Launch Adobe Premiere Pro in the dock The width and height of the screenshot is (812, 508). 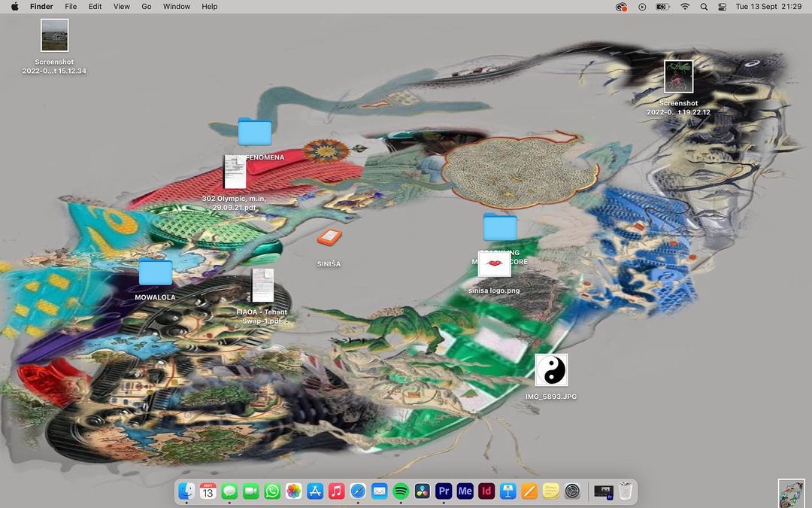coord(444,491)
